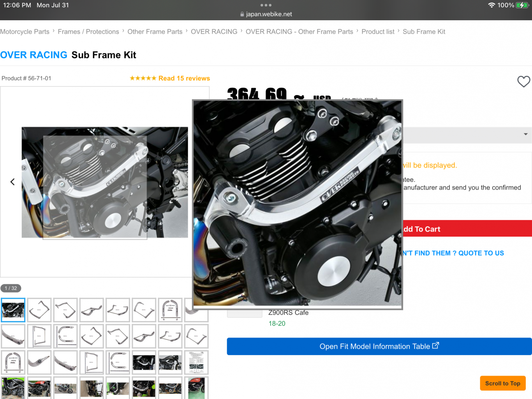
Task: Go to previous image using left arrow
Action: (x=12, y=182)
